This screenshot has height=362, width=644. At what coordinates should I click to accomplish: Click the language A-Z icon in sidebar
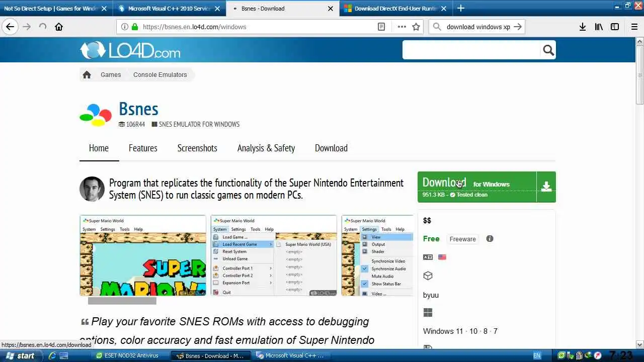[428, 257]
